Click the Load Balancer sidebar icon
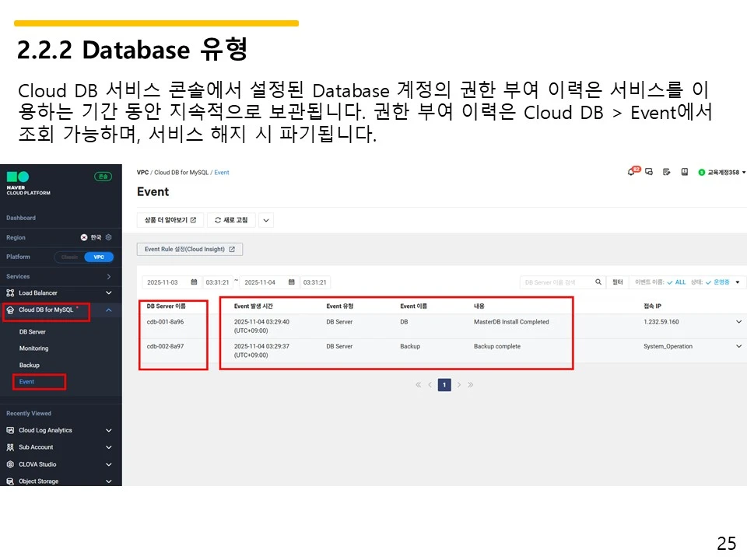The image size is (747, 560). [x=10, y=293]
